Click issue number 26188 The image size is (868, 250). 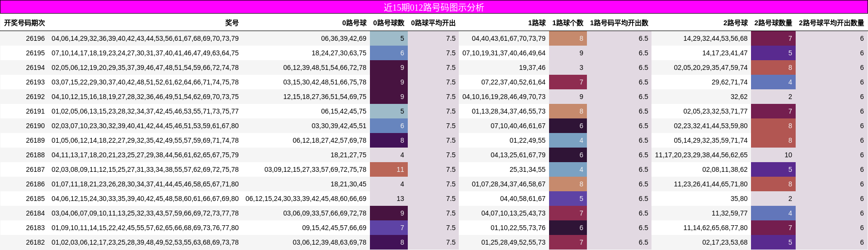point(35,155)
